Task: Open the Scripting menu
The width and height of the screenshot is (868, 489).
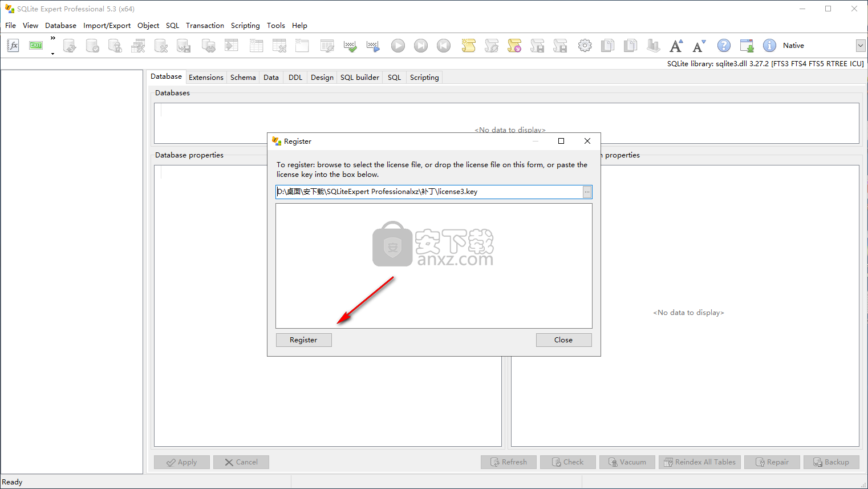Action: pos(245,26)
